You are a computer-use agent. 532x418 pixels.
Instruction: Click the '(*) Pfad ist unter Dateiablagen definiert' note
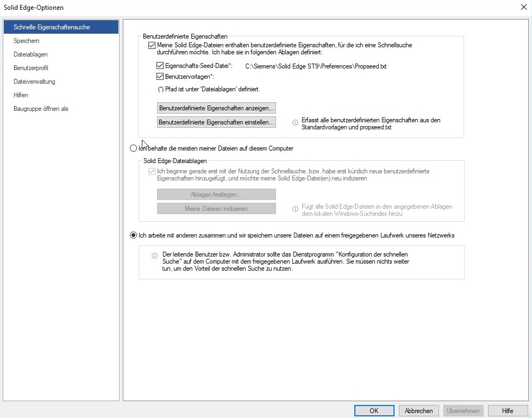click(209, 89)
